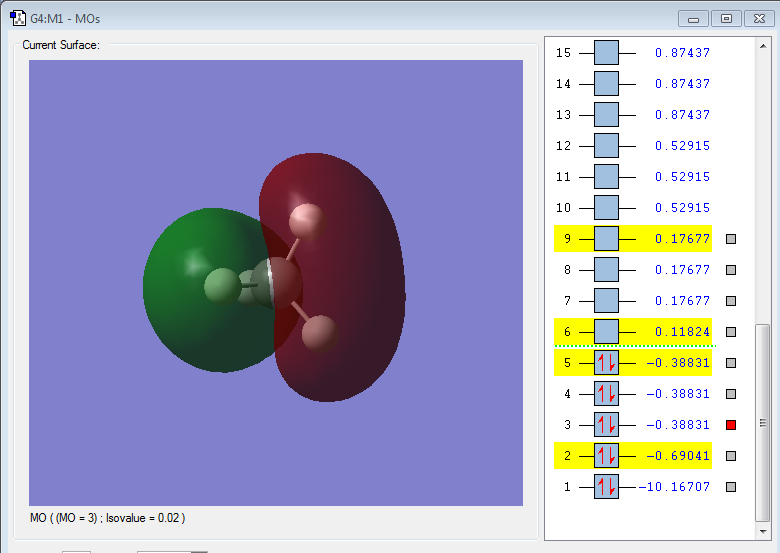Select the orbital box for MO 9
Image resolution: width=780 pixels, height=553 pixels.
pyautogui.click(x=606, y=239)
